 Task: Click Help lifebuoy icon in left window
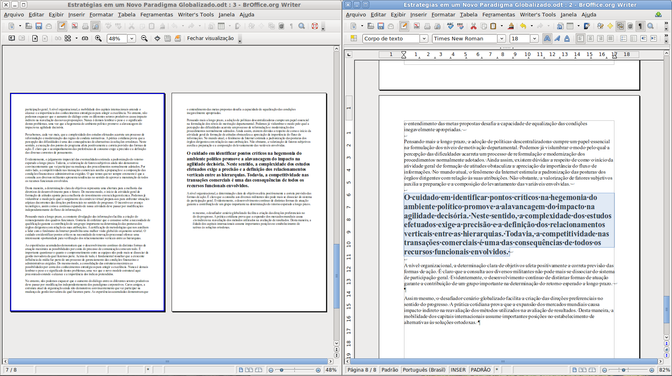pyautogui.click(x=315, y=26)
